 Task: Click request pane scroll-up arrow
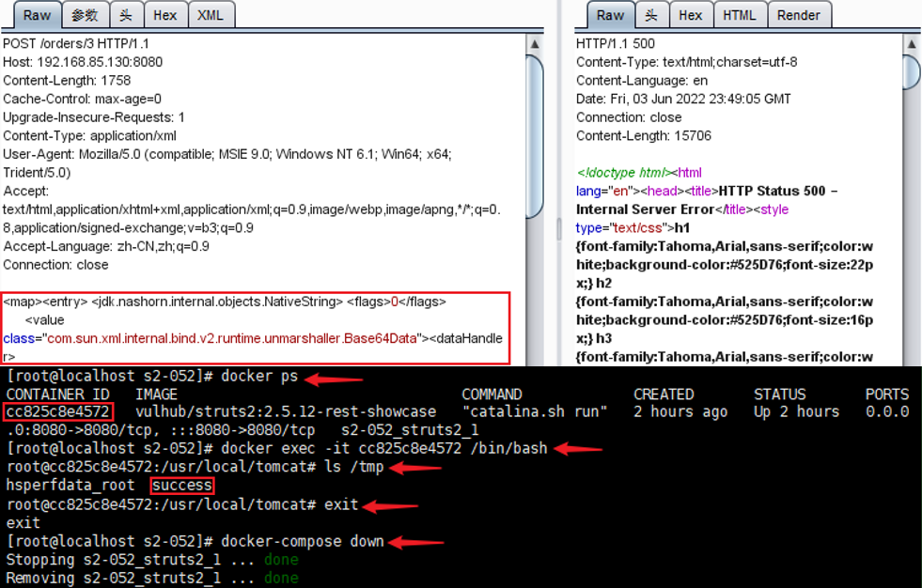tap(535, 43)
